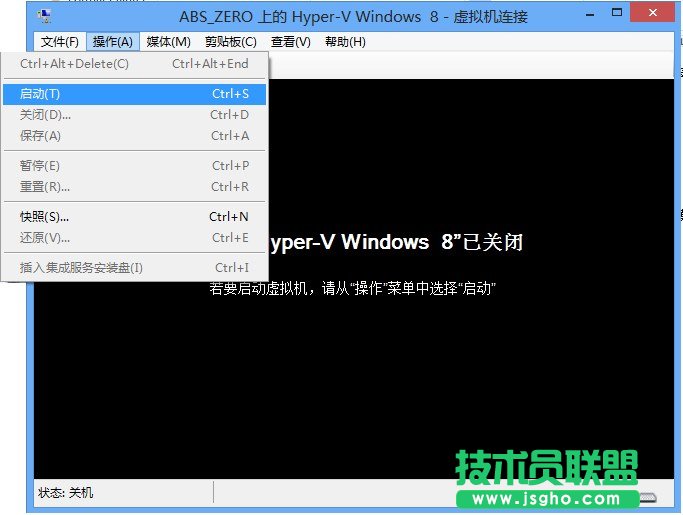Choose 还原(V)... menu entry
The height and width of the screenshot is (515, 683).
tap(134, 238)
